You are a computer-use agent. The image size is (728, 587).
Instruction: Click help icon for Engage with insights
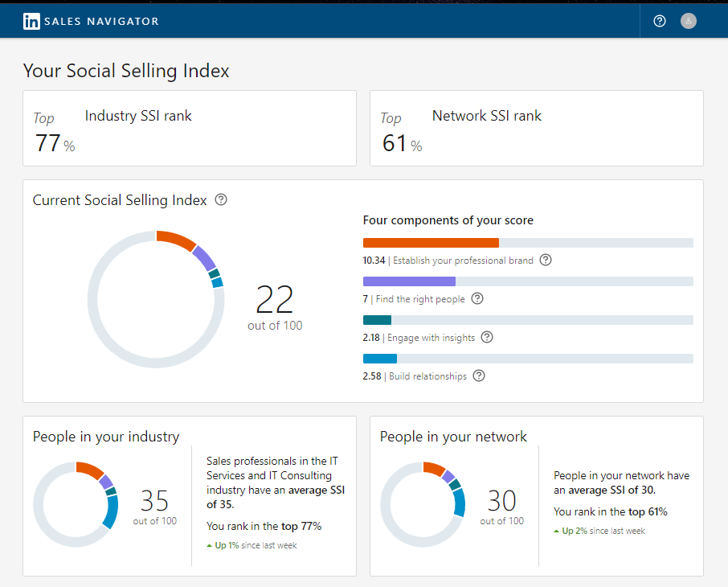487,337
